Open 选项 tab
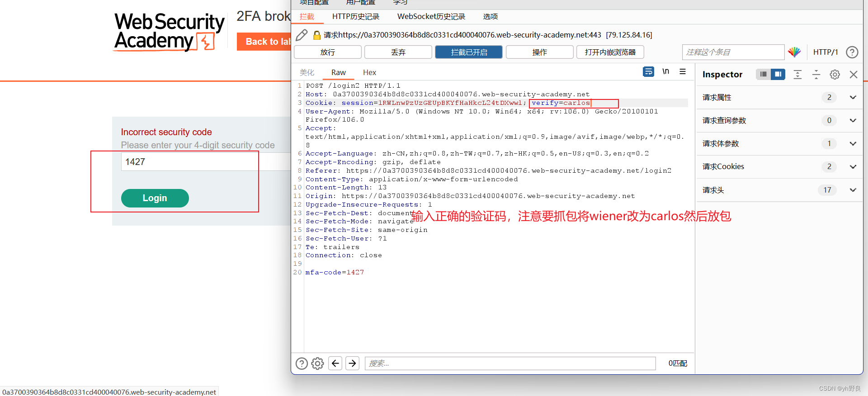 [x=490, y=17]
